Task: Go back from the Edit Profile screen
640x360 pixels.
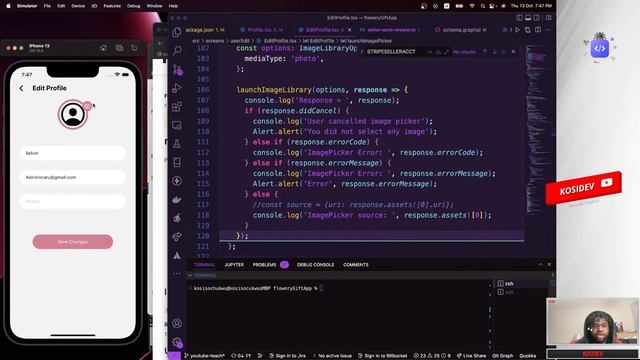Action: pos(21,88)
